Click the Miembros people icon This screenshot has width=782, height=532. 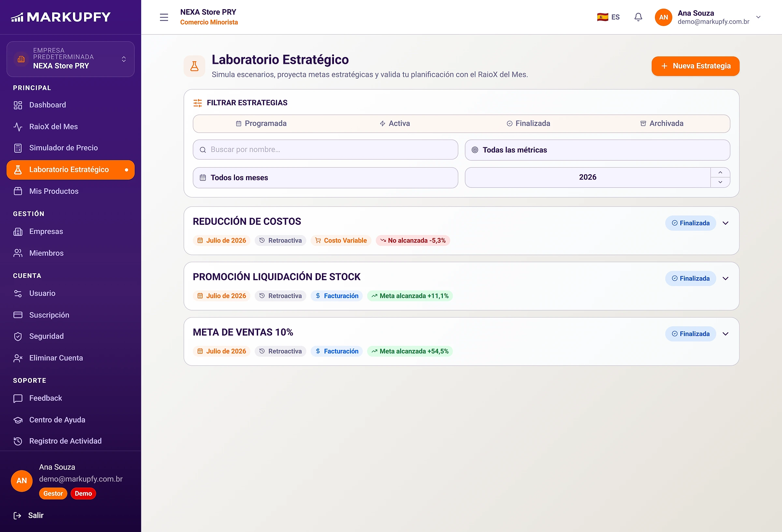point(18,253)
